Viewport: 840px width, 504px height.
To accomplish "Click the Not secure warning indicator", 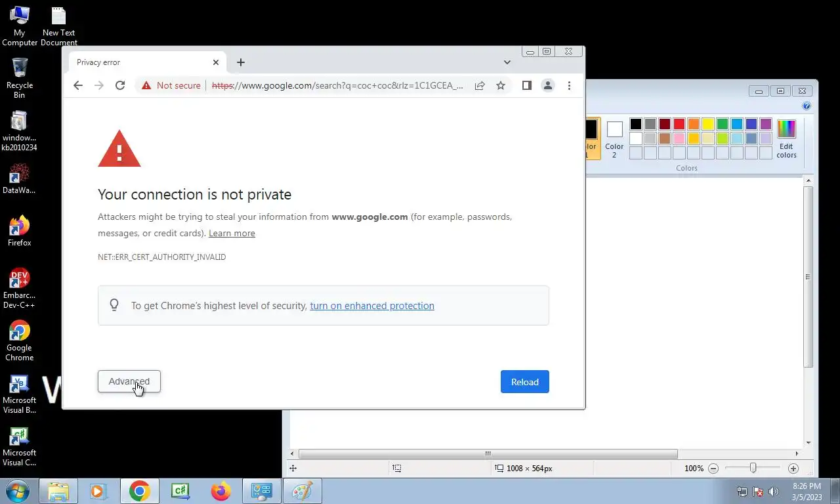I will pyautogui.click(x=171, y=85).
